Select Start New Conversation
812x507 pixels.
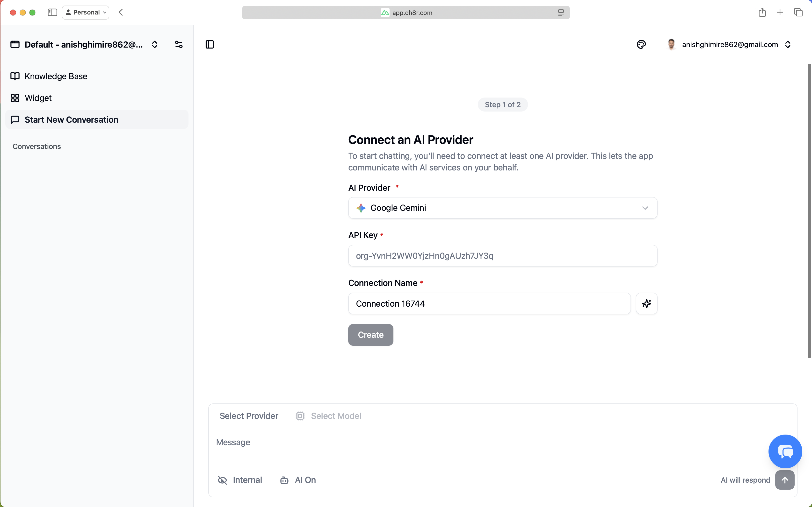pos(72,119)
